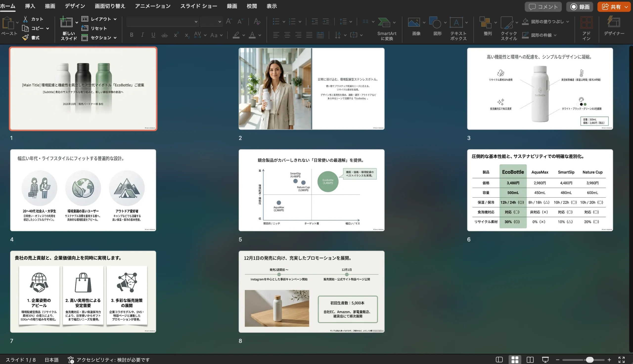Click the Japanese (日本語) language indicator
The image size is (633, 364).
[51, 360]
